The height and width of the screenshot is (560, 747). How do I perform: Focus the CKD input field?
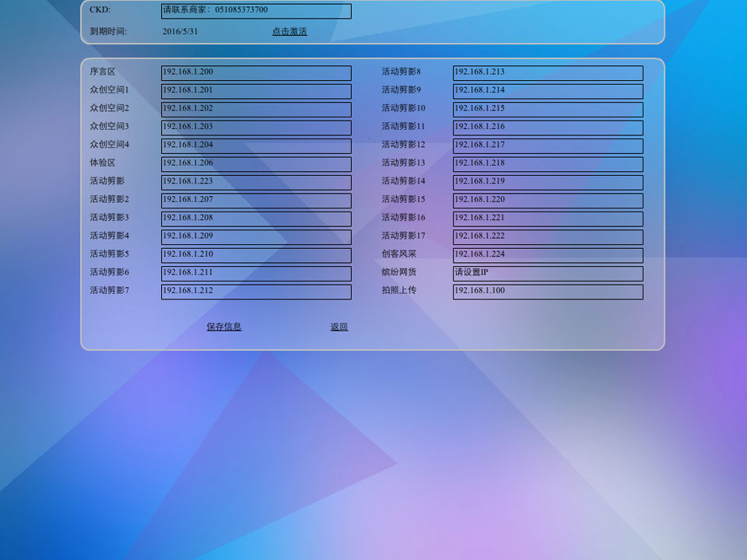coord(256,11)
